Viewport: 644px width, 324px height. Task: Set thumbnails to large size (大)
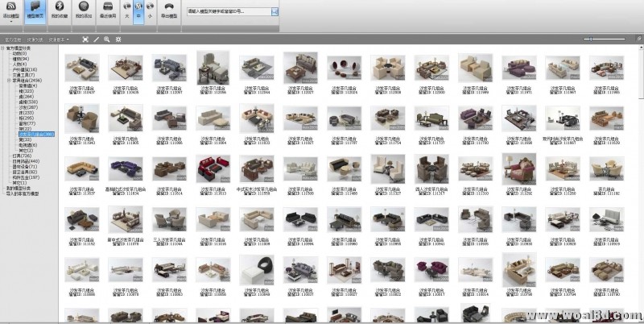coord(127,10)
